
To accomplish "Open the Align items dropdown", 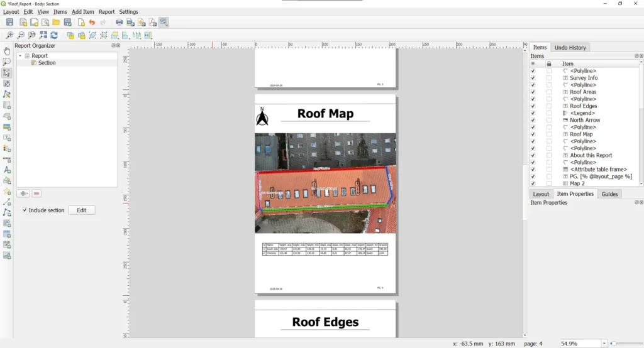I will [125, 35].
